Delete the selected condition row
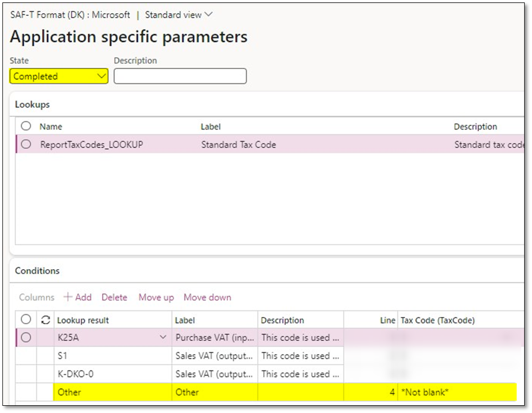The image size is (532, 413). pos(114,297)
